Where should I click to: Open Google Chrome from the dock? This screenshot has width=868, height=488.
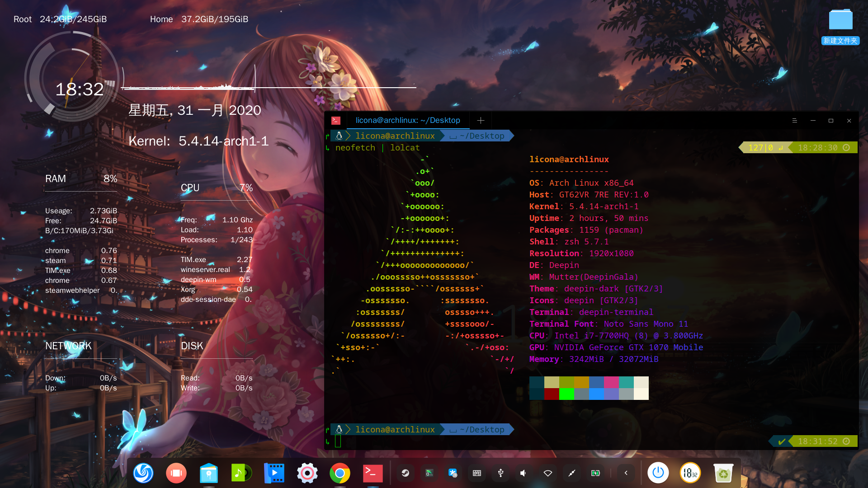pyautogui.click(x=340, y=473)
